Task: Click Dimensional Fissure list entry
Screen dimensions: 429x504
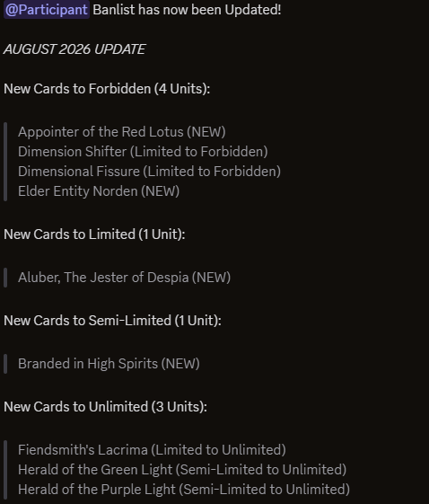Action: pyautogui.click(x=149, y=172)
